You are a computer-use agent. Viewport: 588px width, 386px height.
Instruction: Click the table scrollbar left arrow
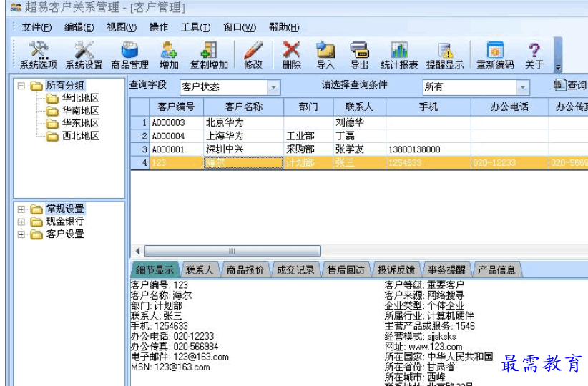pyautogui.click(x=137, y=251)
